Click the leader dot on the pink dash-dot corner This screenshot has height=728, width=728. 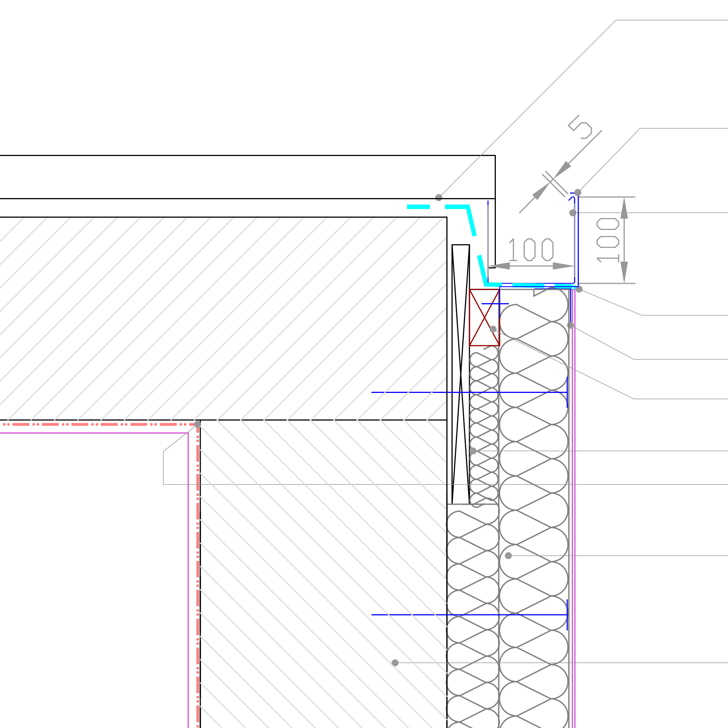pos(197,424)
